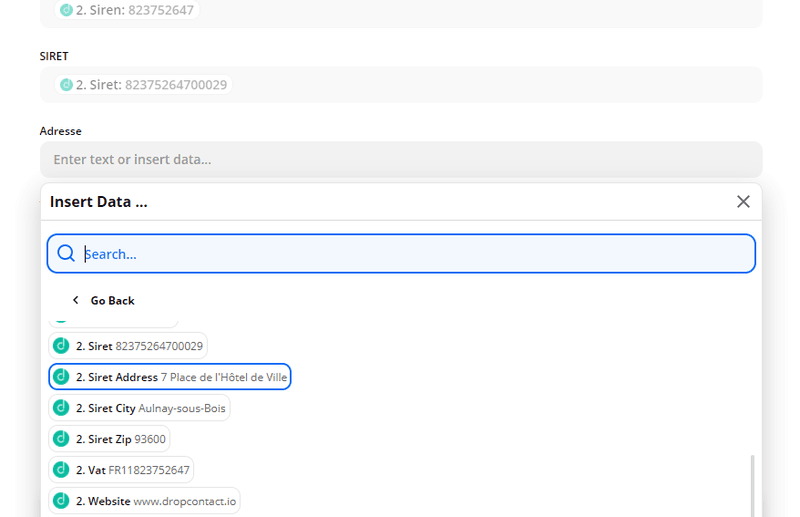The height and width of the screenshot is (517, 800).
Task: Select 2. Website www.dropcontact.io option
Action: point(144,501)
